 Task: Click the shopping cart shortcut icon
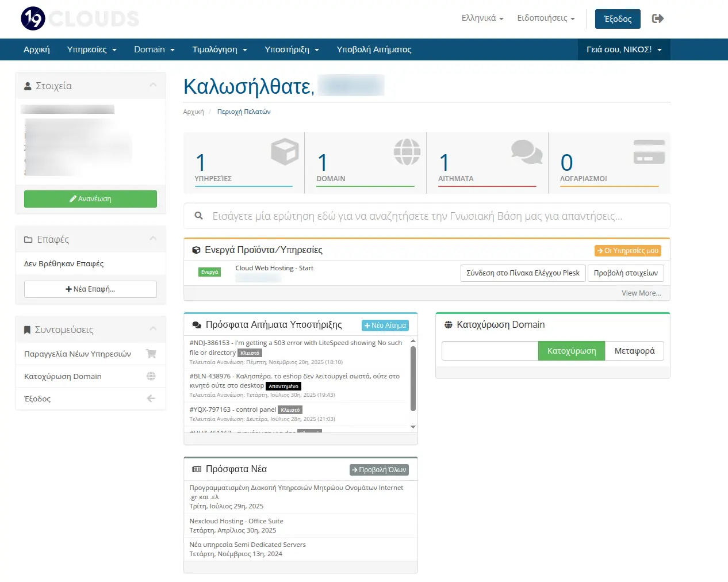pyautogui.click(x=151, y=354)
